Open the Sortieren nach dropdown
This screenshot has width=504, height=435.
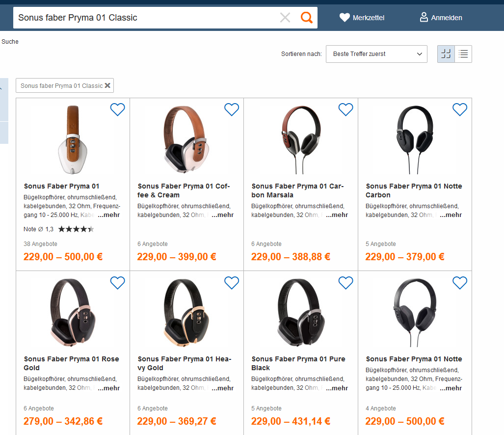[x=376, y=54]
